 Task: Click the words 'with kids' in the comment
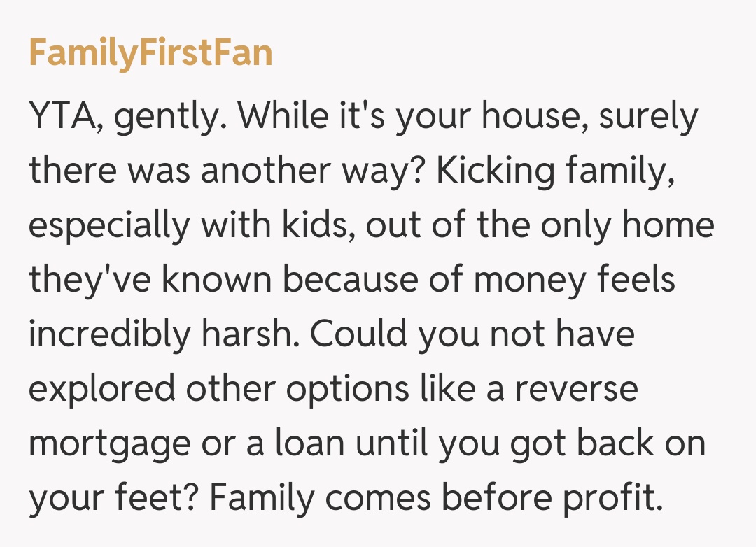[286, 225]
